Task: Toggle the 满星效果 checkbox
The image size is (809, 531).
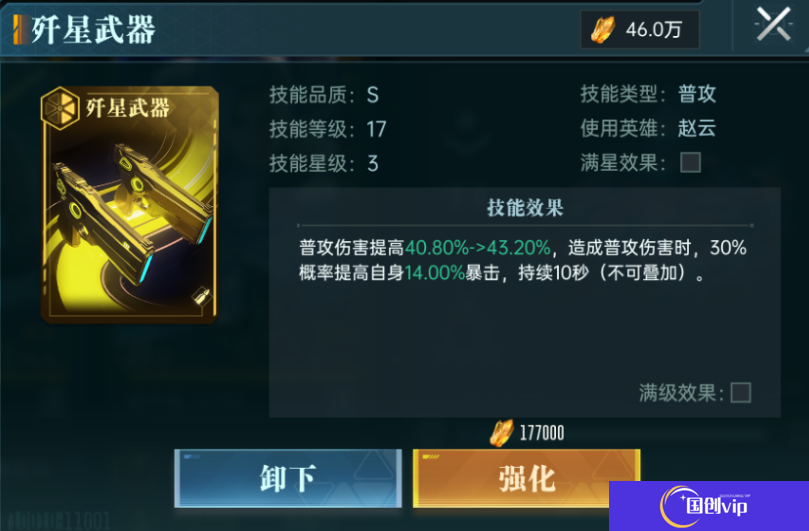Action: point(690,163)
